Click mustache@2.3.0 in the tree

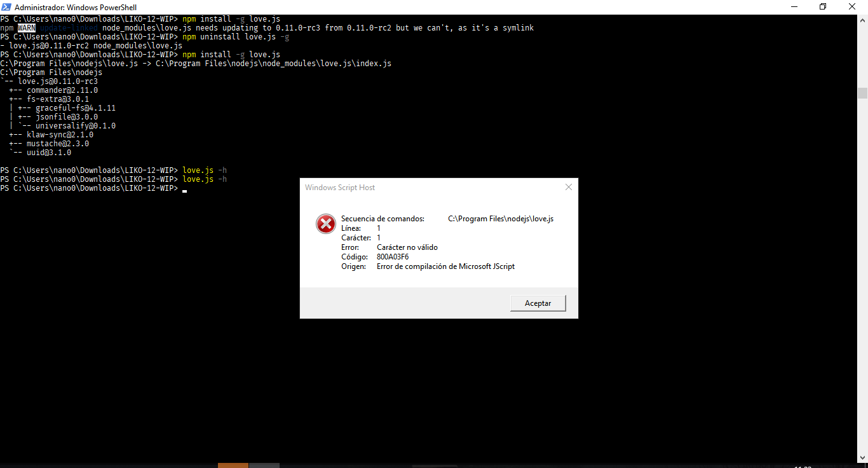pos(58,144)
